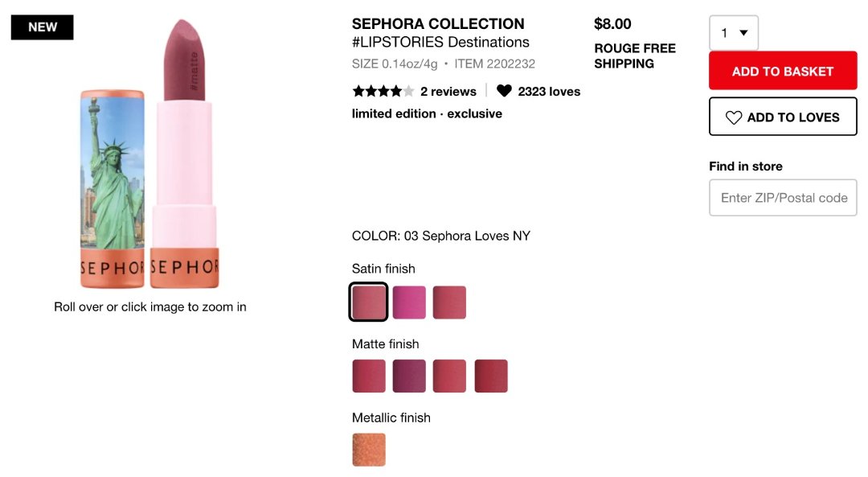Select the fourth Matte finish swatch

click(x=491, y=376)
